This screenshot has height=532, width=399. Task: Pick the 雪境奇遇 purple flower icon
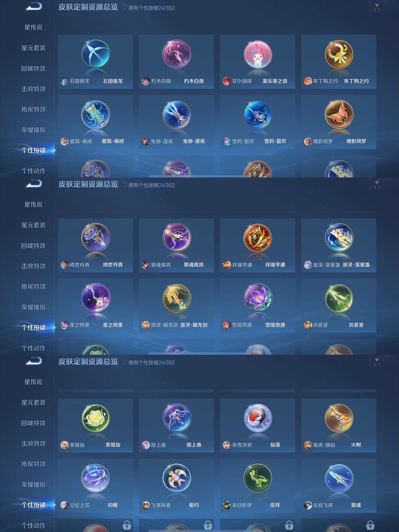[x=258, y=298]
